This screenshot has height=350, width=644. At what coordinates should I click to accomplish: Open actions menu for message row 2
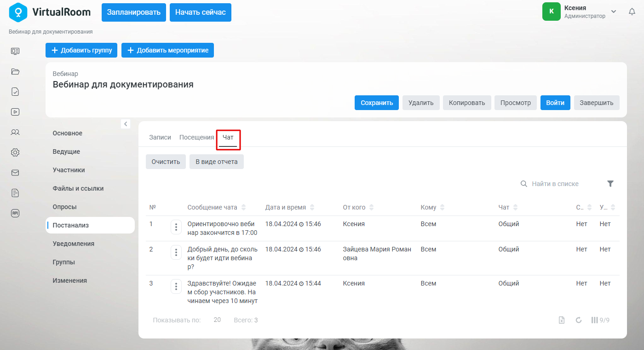176,252
